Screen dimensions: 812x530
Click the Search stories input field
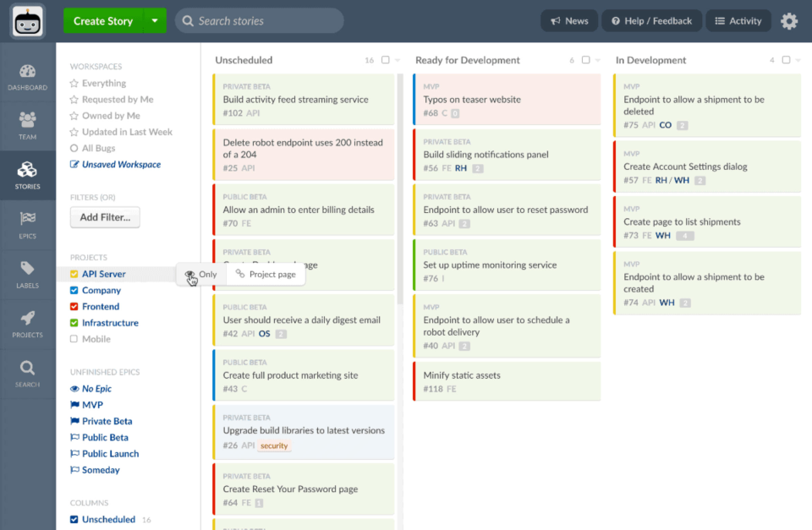point(260,21)
